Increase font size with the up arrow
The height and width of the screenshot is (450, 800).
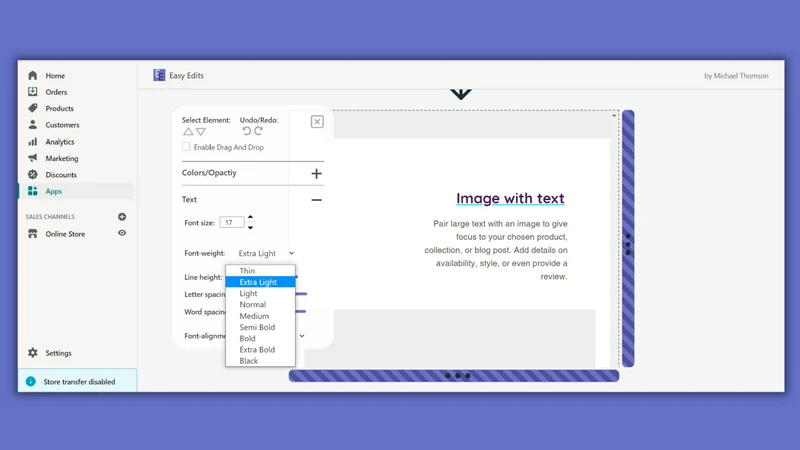tap(250, 217)
